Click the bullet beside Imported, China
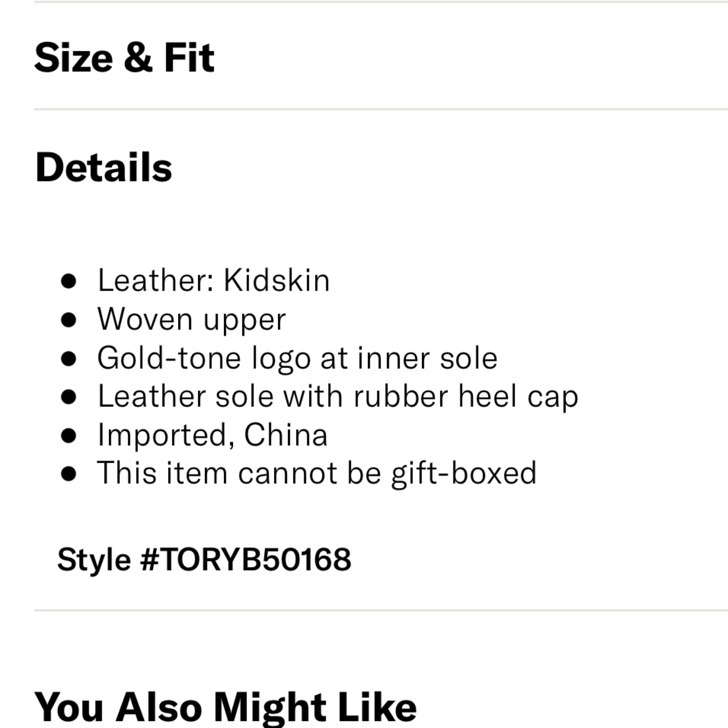Viewport: 728px width, 728px height. [69, 436]
